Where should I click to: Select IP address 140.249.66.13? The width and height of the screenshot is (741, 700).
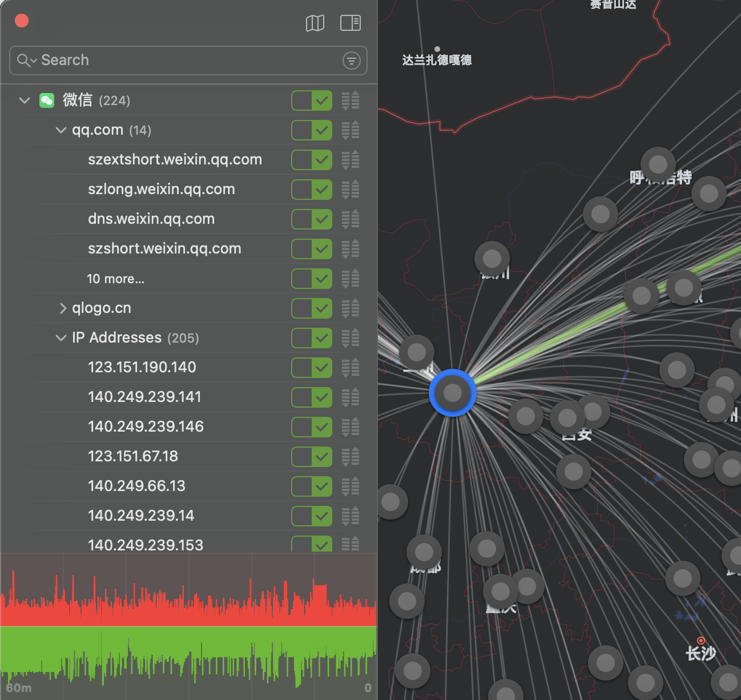(136, 486)
